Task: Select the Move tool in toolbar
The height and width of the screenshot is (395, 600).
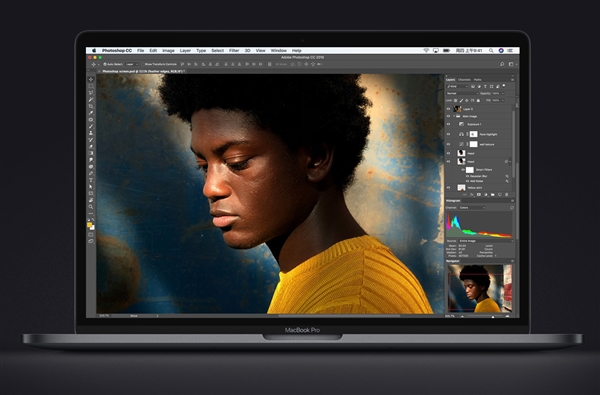Action: click(x=91, y=79)
